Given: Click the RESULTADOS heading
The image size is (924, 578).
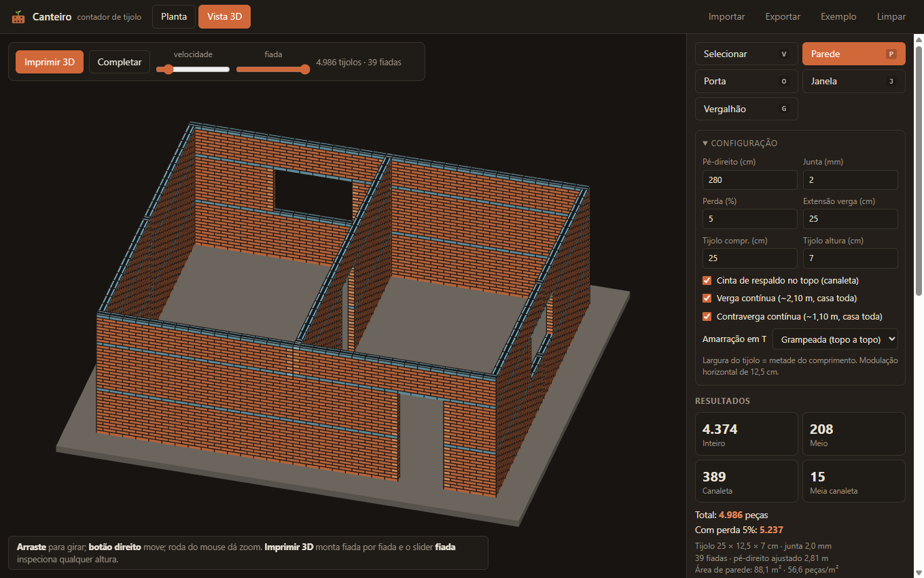Looking at the screenshot, I should (722, 401).
